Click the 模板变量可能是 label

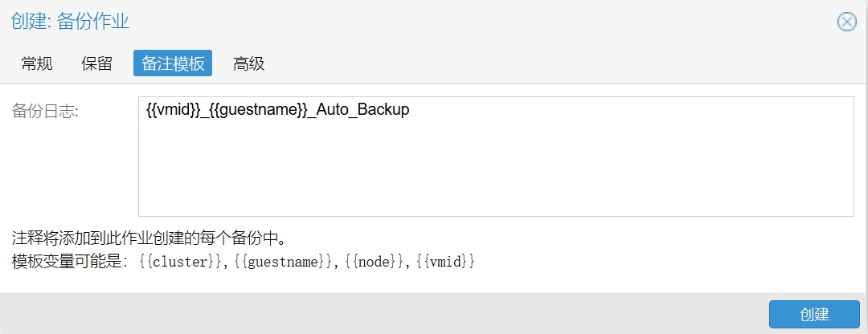[x=70, y=261]
